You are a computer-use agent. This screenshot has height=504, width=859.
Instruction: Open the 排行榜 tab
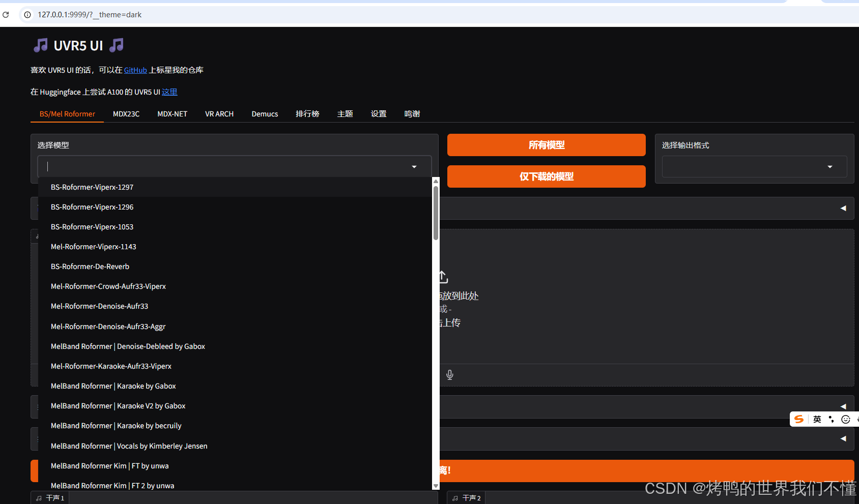click(x=307, y=114)
